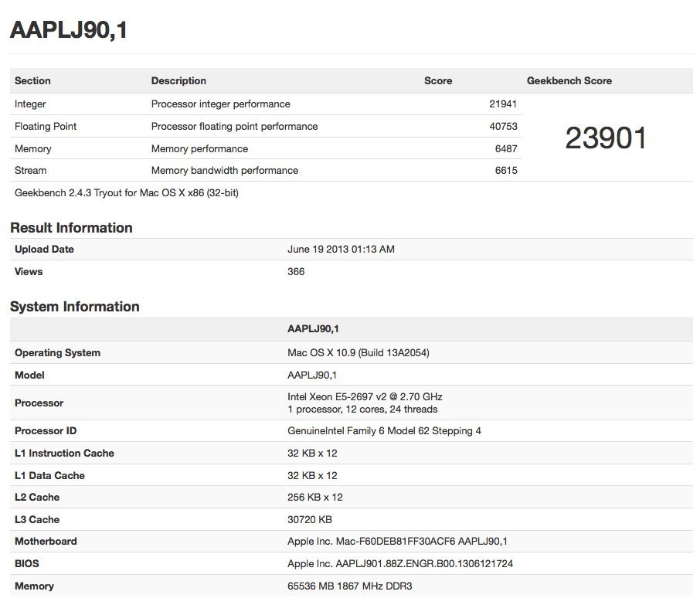
Task: Select the Mac OS X 10.9 build value
Action: coord(358,353)
